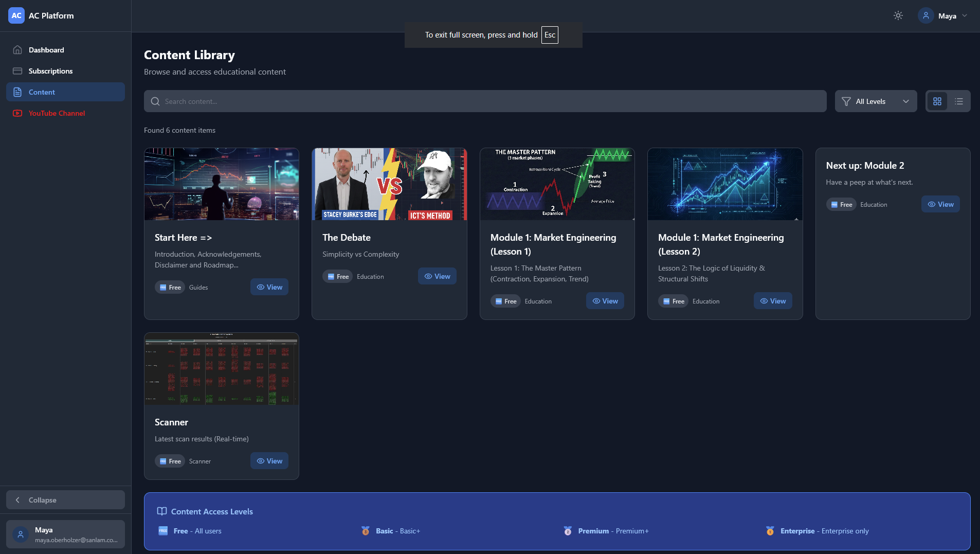Click Free badge on Module 2 card
This screenshot has height=554, width=980.
(841, 204)
